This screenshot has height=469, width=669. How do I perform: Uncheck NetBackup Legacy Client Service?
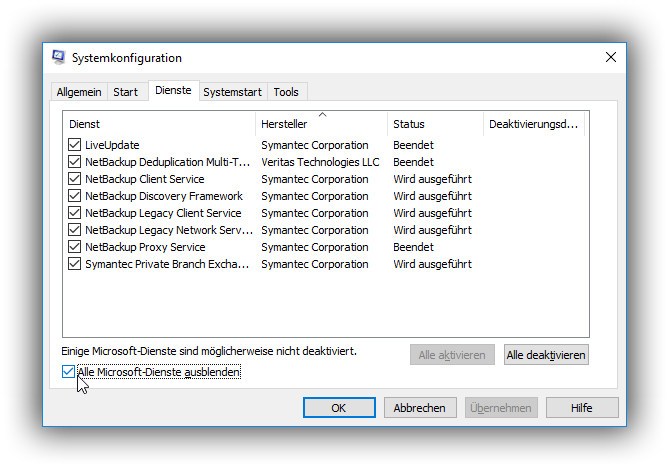pyautogui.click(x=74, y=213)
